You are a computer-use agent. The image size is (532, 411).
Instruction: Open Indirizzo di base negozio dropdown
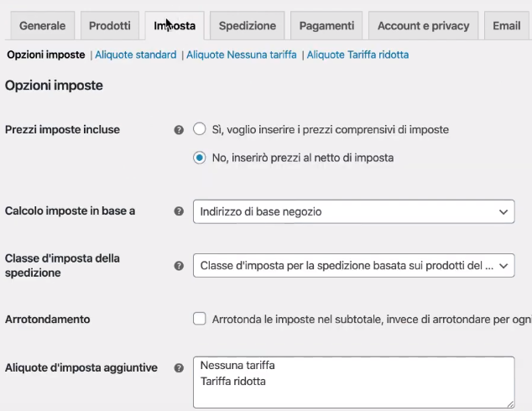coord(353,211)
